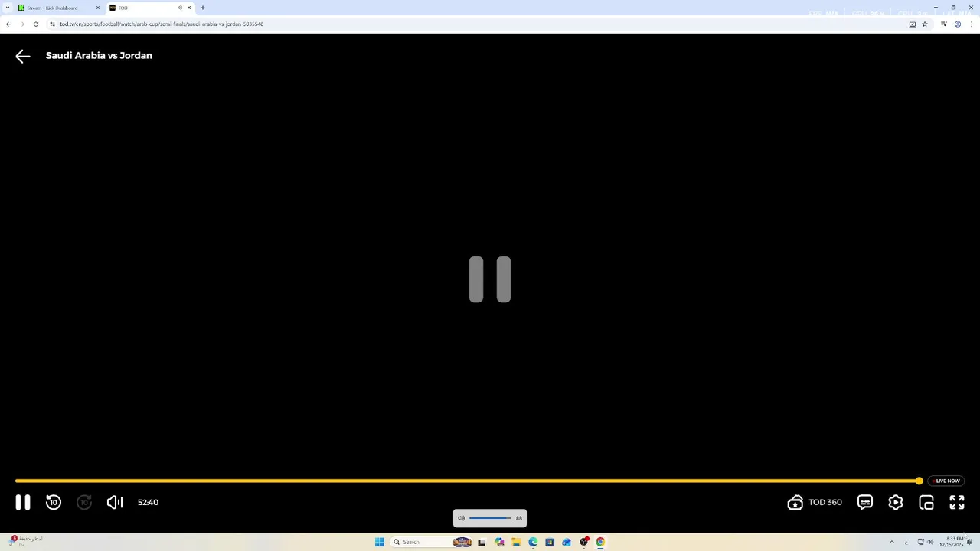The height and width of the screenshot is (551, 980).
Task: Adjust the system volume overlay slider
Action: pos(490,518)
